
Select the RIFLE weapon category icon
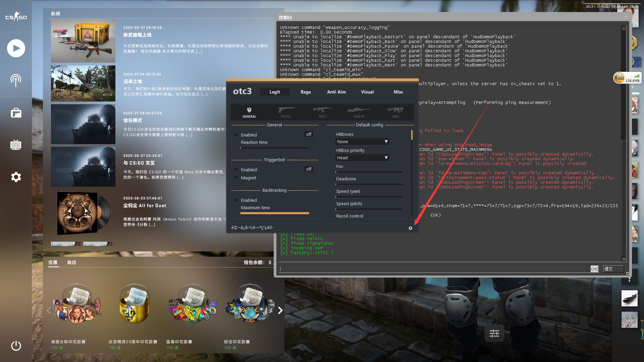pos(322,112)
